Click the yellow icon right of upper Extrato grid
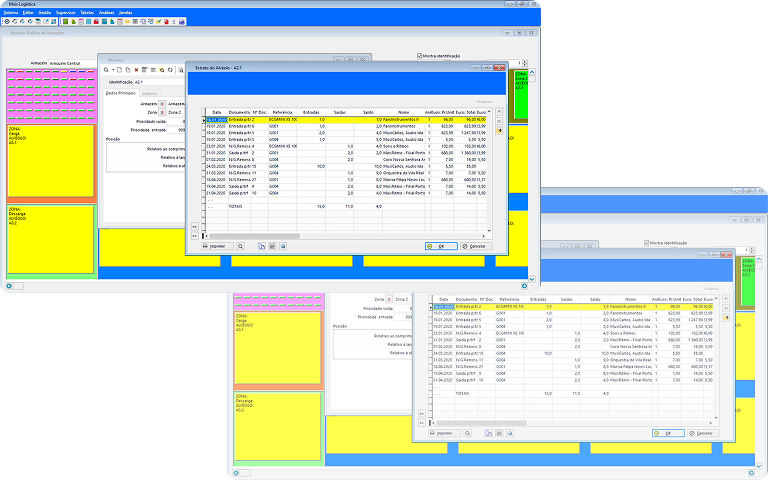 pyautogui.click(x=500, y=131)
